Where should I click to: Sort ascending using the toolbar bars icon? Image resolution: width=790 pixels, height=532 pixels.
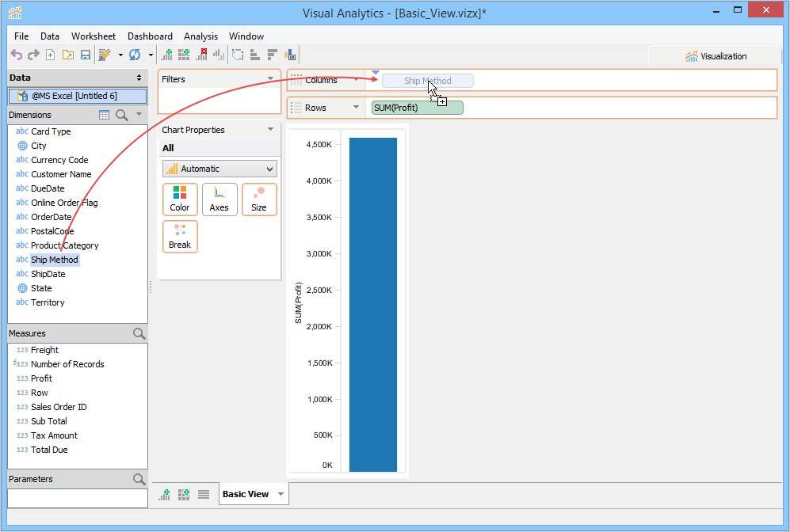pyautogui.click(x=255, y=55)
